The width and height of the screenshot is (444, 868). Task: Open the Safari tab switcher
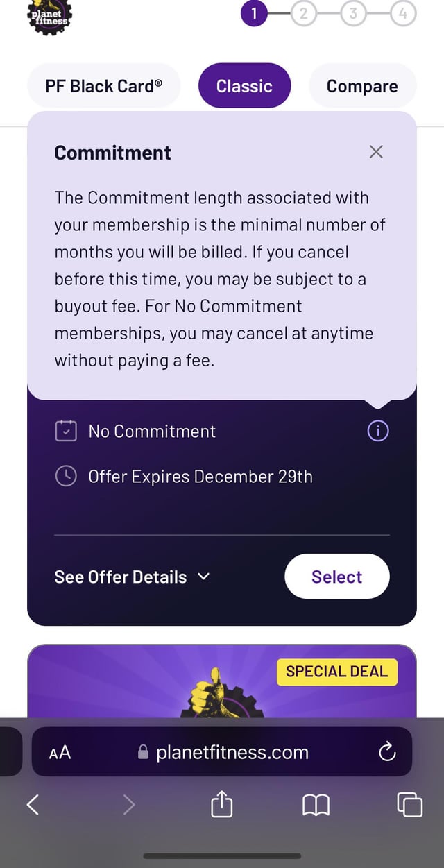(x=409, y=804)
